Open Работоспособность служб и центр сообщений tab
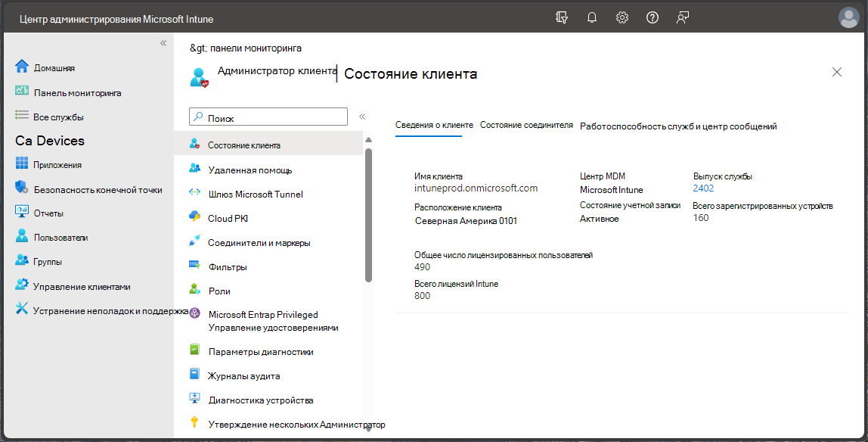 pos(678,126)
